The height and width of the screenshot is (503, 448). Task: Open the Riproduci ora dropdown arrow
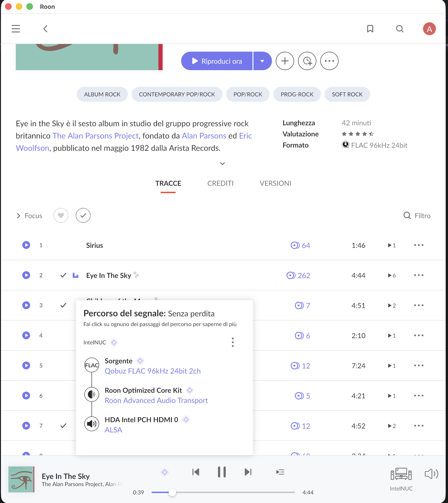tap(262, 61)
